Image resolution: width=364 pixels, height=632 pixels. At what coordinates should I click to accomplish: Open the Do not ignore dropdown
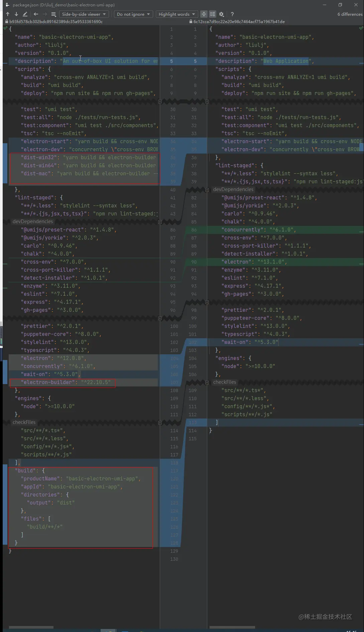(x=133, y=14)
